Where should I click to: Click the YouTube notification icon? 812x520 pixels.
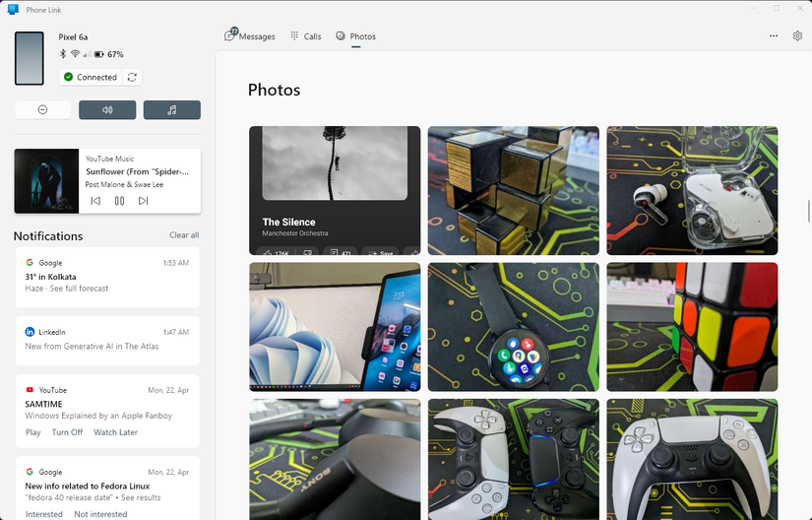pyautogui.click(x=30, y=390)
